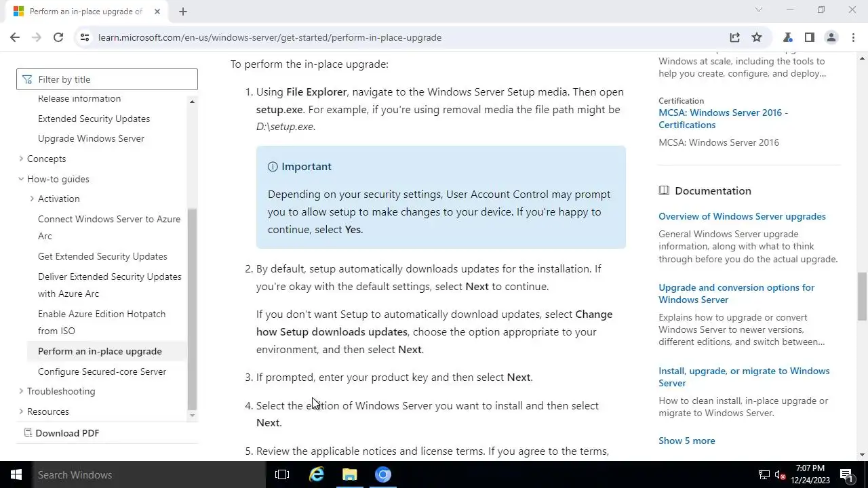Switch to Chrome on the taskbar
Image resolution: width=868 pixels, height=488 pixels.
[x=383, y=474]
